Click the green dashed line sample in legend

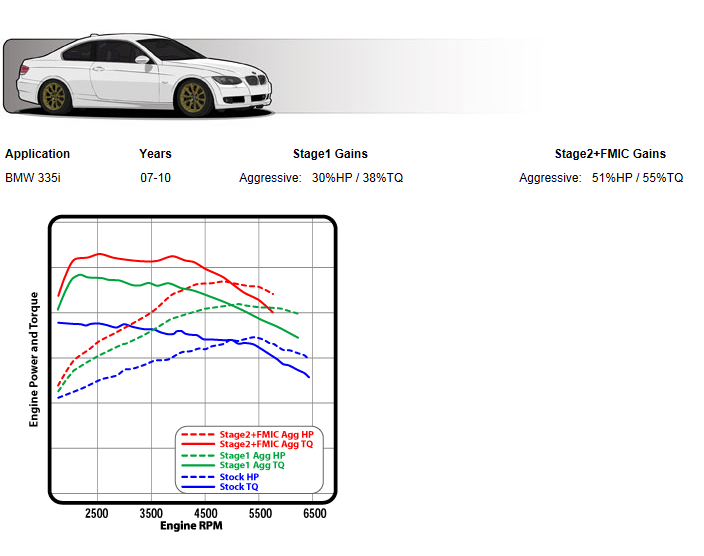point(198,455)
